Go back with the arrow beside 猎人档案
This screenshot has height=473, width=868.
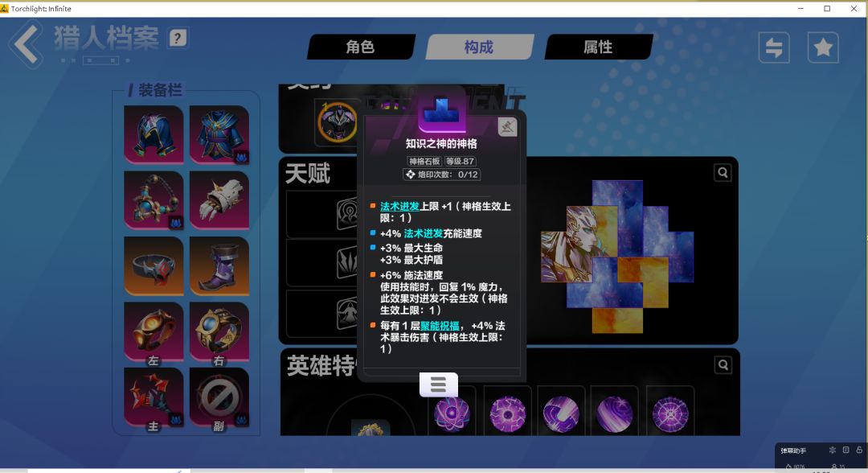[x=26, y=44]
